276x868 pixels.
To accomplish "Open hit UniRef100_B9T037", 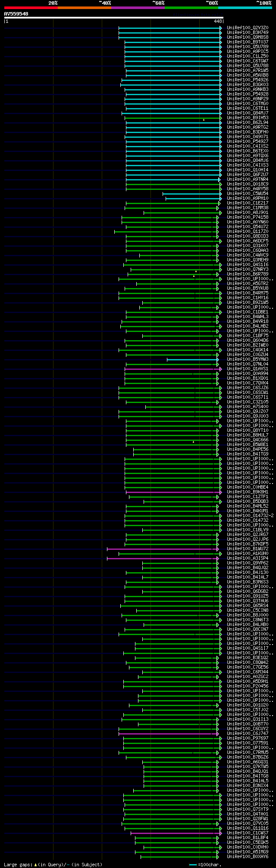I will [x=248, y=42].
